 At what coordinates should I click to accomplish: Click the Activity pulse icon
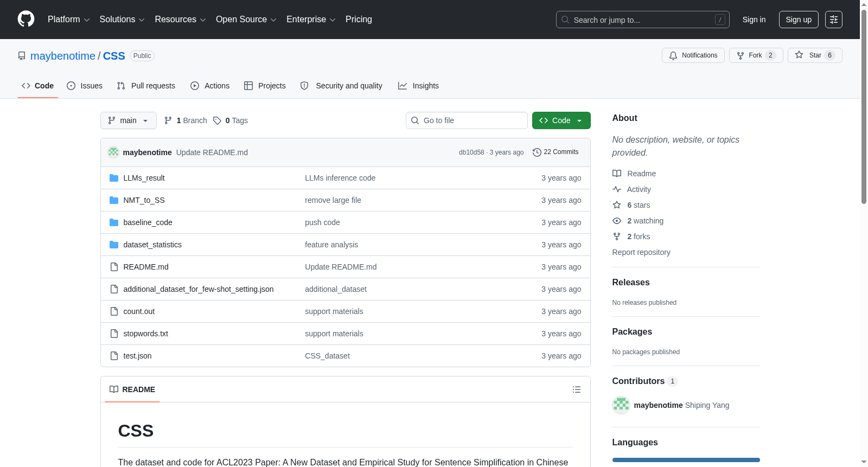pyautogui.click(x=617, y=189)
